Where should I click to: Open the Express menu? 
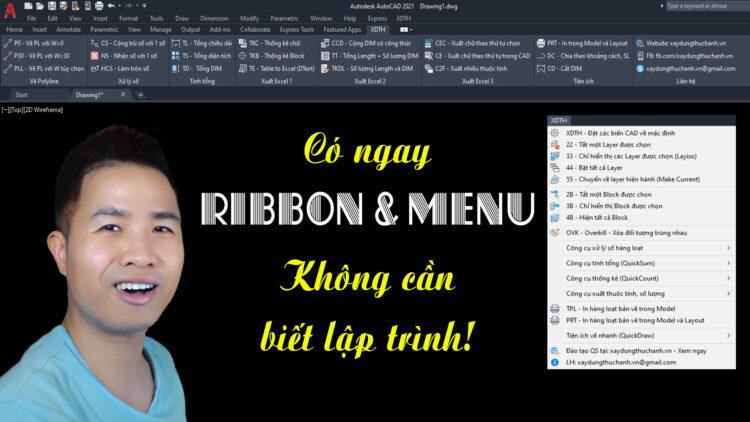[377, 19]
